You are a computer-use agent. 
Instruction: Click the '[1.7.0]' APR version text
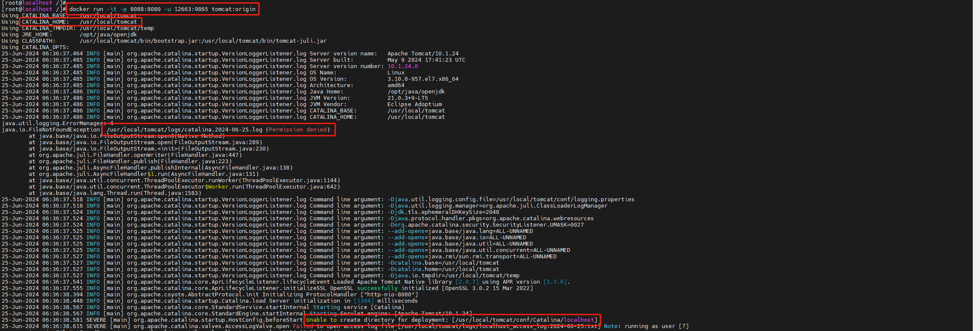click(555, 282)
